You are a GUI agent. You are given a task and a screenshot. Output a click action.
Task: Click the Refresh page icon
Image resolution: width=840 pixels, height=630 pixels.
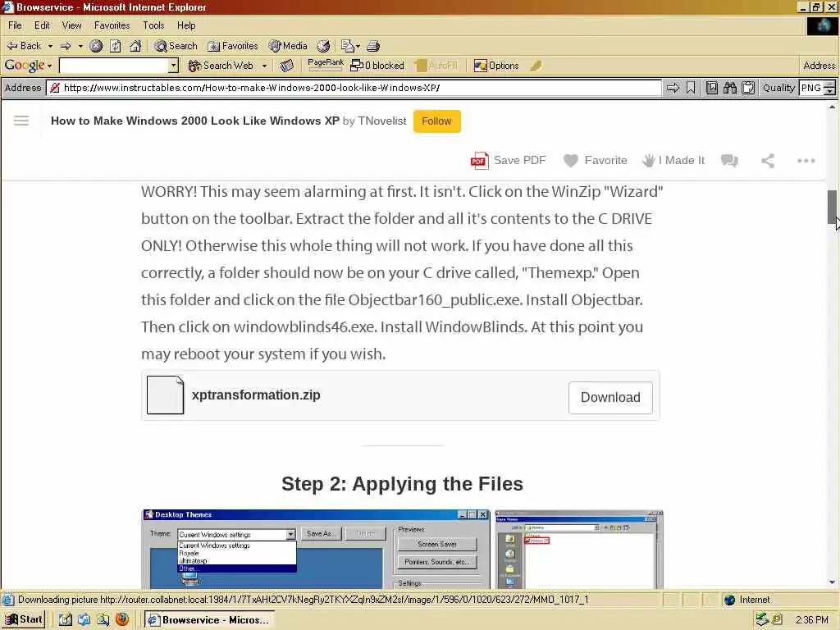click(115, 46)
